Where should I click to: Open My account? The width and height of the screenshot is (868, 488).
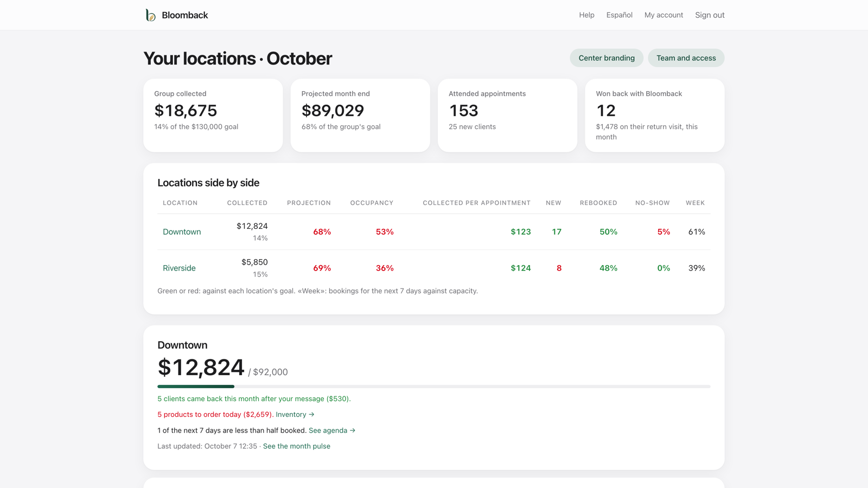coord(663,15)
